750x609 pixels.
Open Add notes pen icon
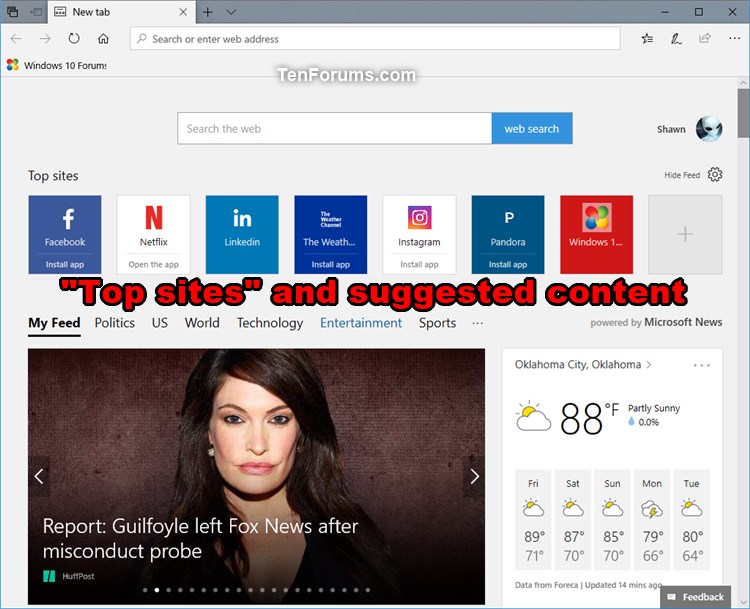pos(676,39)
